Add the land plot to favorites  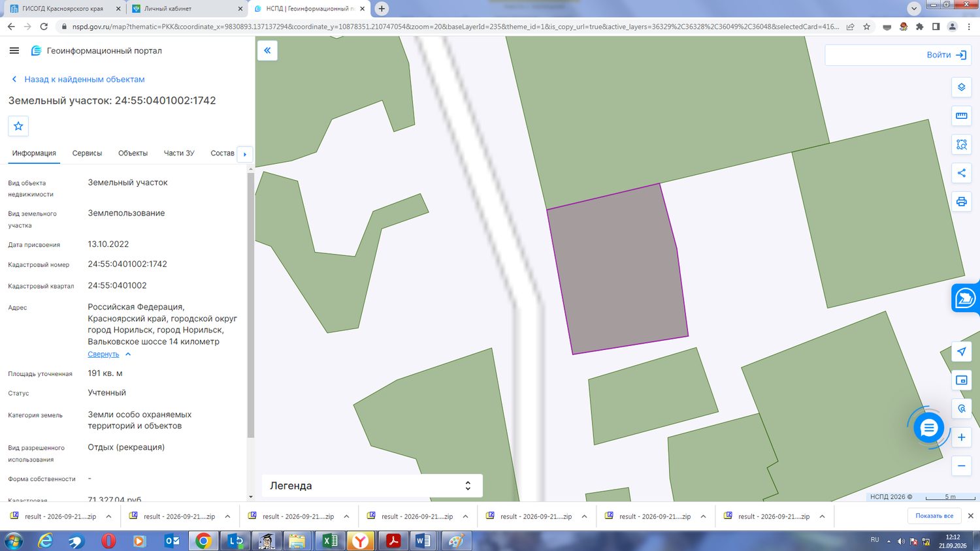click(18, 126)
